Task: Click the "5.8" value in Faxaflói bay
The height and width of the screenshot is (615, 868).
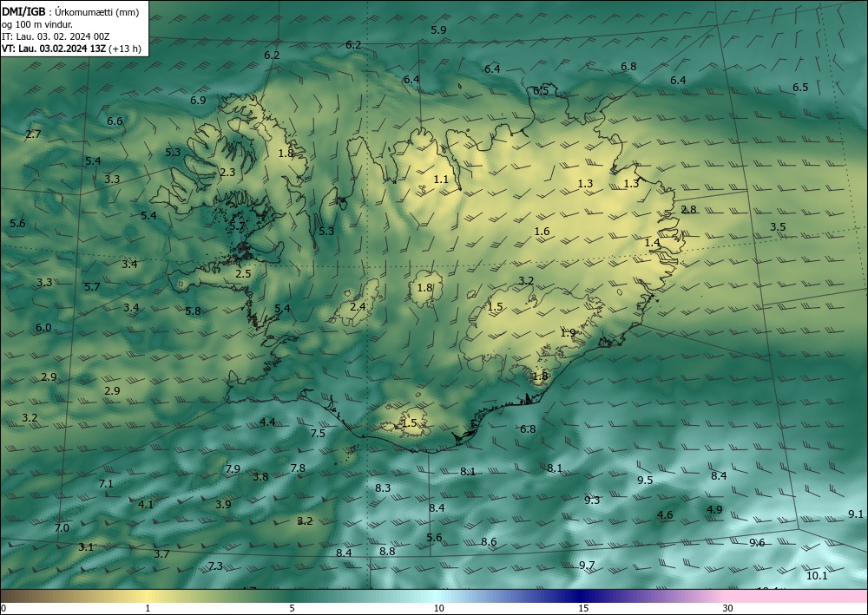Action: click(193, 311)
